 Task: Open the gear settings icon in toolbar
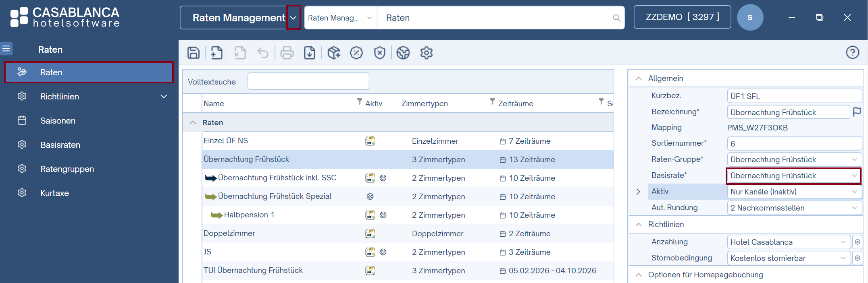click(427, 53)
